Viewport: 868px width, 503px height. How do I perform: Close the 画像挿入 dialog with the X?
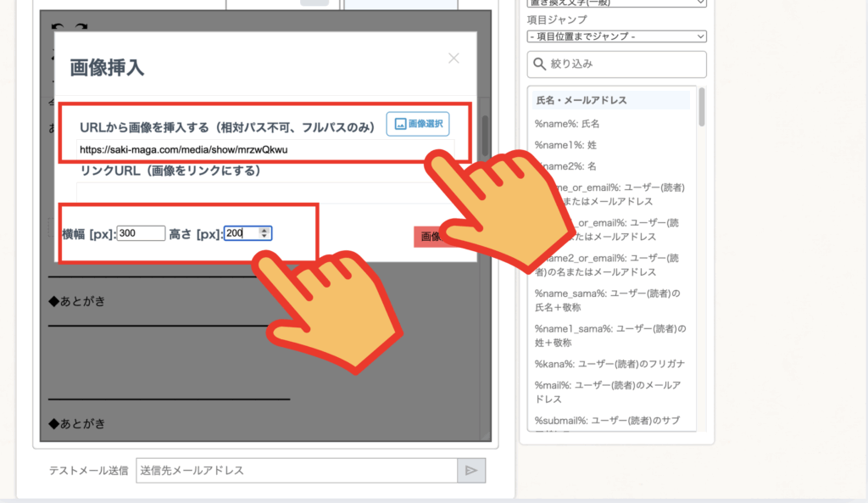(x=453, y=59)
